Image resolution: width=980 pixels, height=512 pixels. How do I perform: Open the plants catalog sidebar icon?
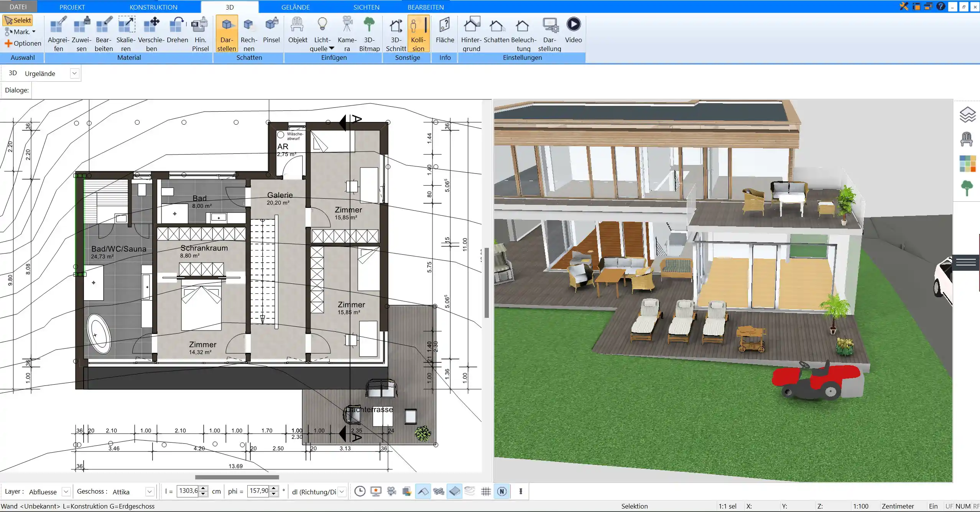tap(967, 188)
